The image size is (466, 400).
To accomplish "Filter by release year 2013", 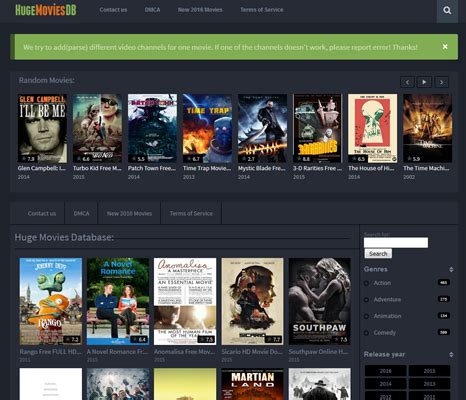I will click(x=429, y=384).
